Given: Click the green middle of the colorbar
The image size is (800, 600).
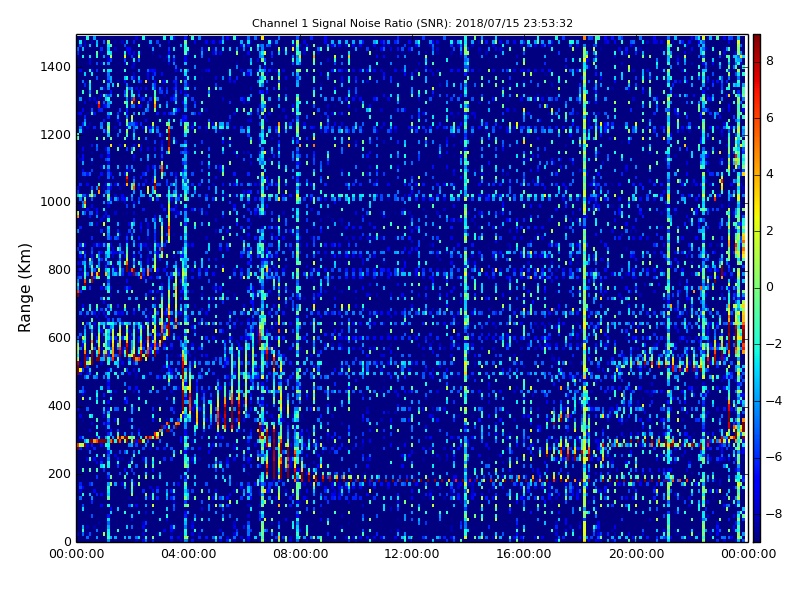Looking at the screenshot, I should pyautogui.click(x=757, y=288).
